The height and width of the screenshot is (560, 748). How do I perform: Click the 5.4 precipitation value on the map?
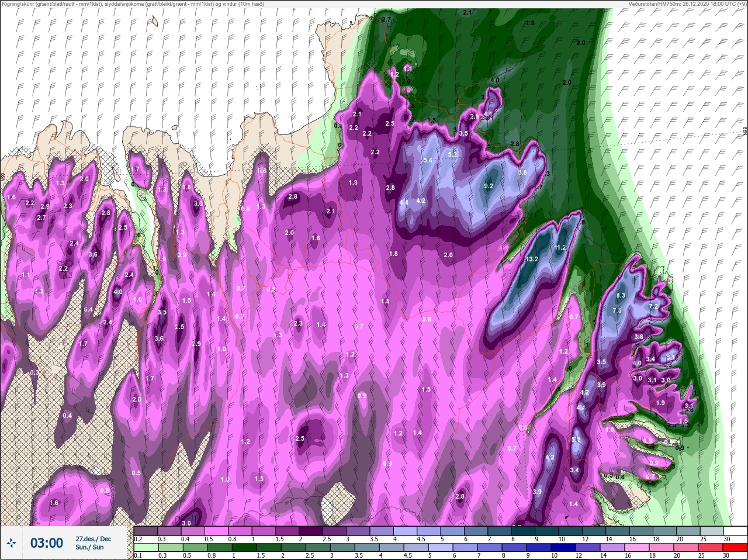point(428,160)
